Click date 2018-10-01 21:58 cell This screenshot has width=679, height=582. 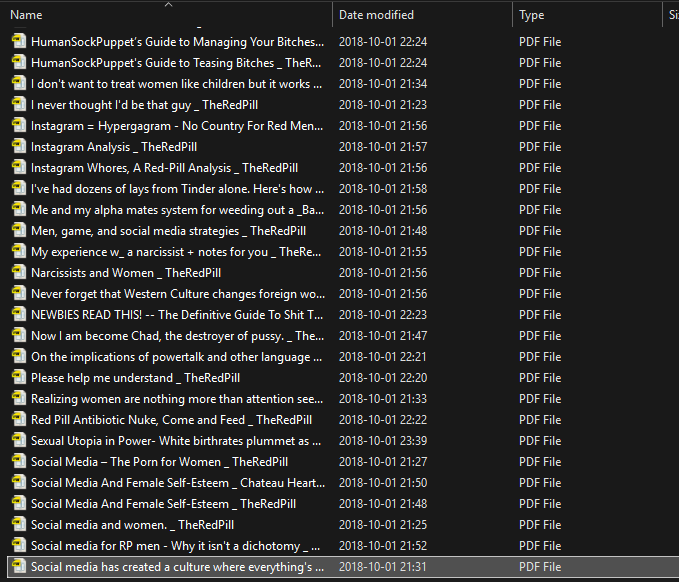[x=383, y=189]
